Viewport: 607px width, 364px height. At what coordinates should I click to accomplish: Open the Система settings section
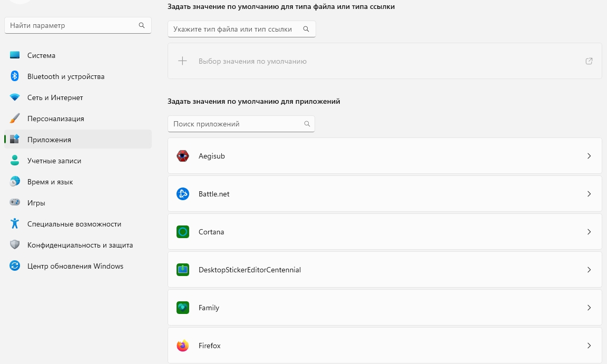(78, 55)
